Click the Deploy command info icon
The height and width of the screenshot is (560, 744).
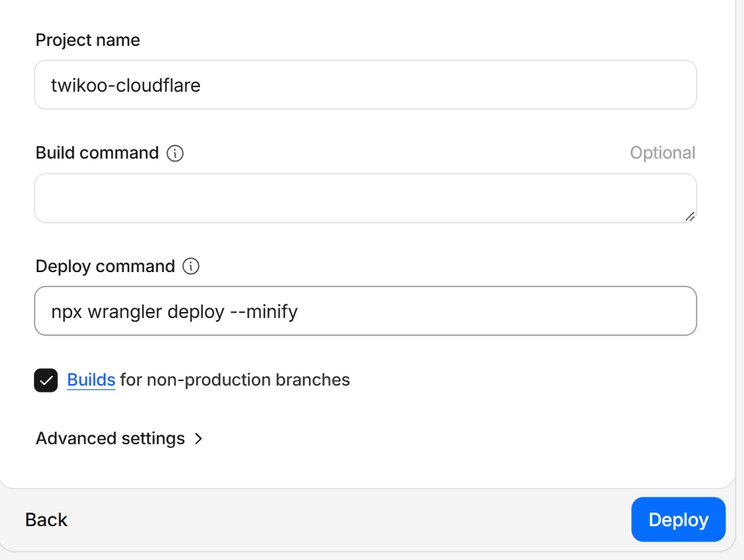pyautogui.click(x=191, y=267)
